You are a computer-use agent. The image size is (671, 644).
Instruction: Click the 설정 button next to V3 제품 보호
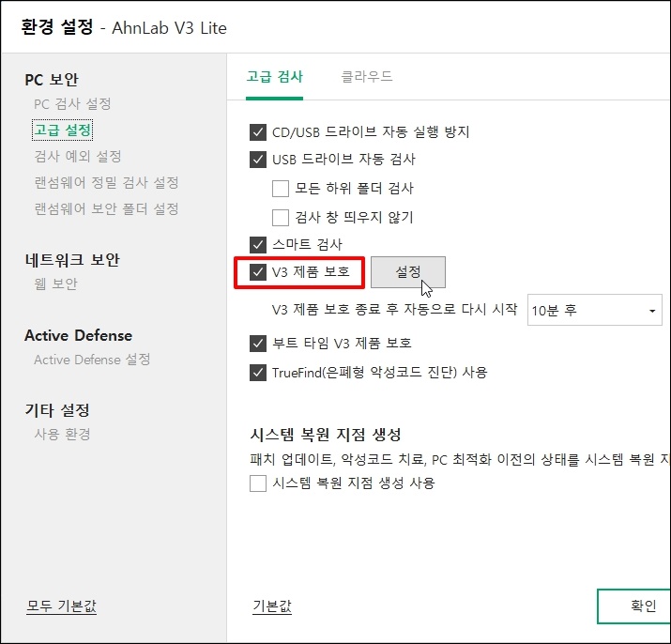[408, 272]
